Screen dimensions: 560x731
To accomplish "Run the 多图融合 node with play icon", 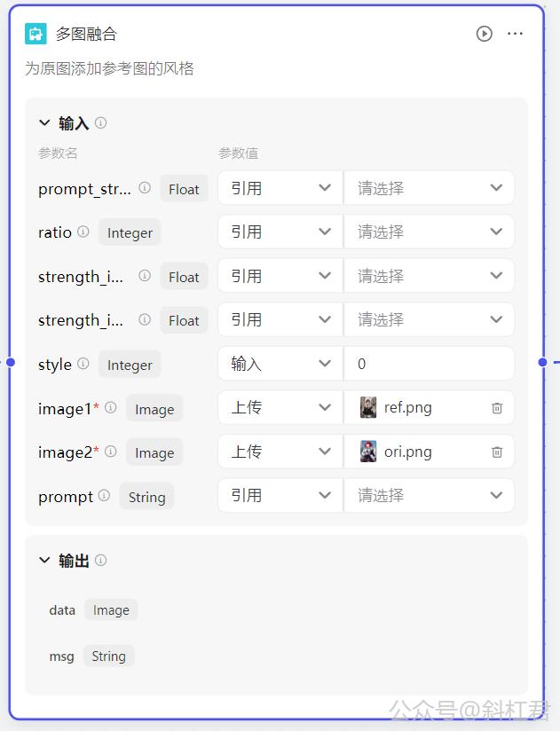I will pos(484,34).
